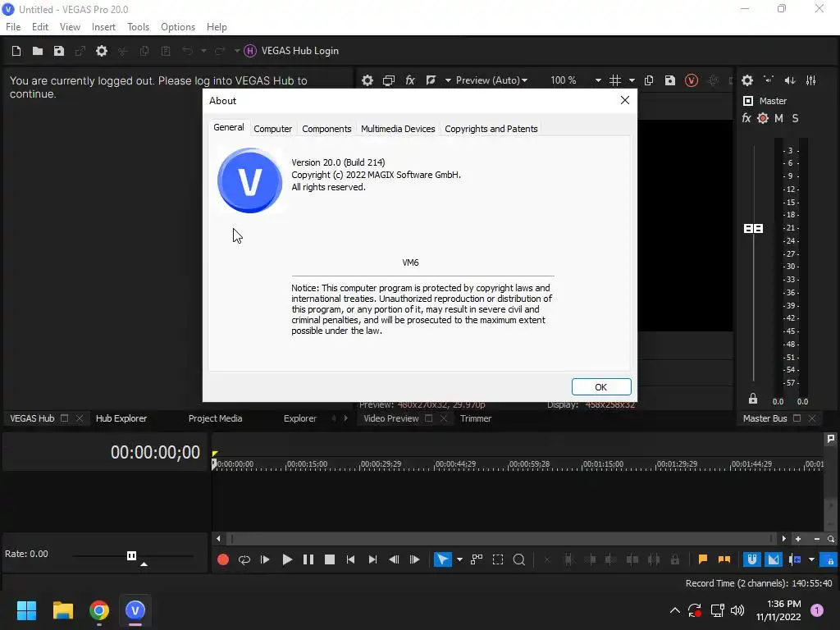Toggle Automatic Crossfades icon
Image resolution: width=840 pixels, height=630 pixels.
773,559
